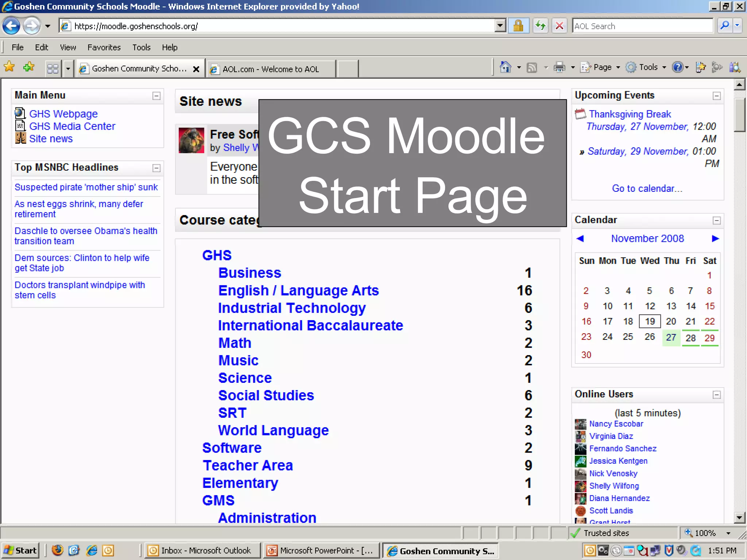Launch Firefox from the quick launch bar
This screenshot has height=560, width=747.
click(58, 550)
